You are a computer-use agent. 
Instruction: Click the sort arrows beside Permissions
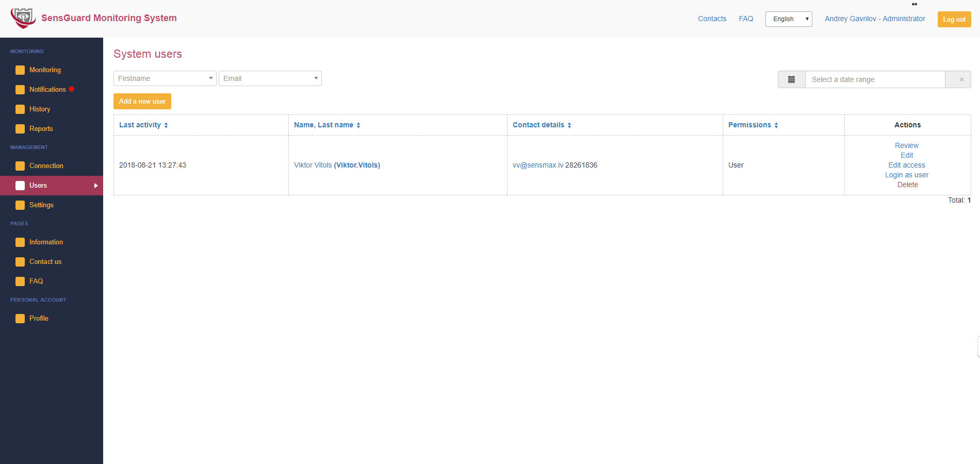click(776, 125)
